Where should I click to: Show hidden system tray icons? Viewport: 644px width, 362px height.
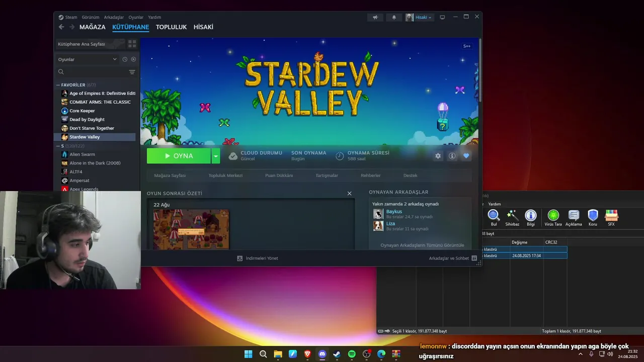pyautogui.click(x=580, y=354)
